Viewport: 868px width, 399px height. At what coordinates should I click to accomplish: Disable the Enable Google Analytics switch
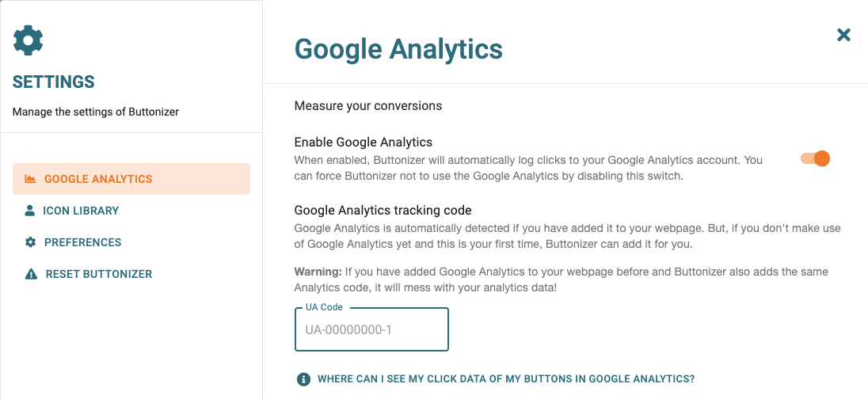click(816, 159)
